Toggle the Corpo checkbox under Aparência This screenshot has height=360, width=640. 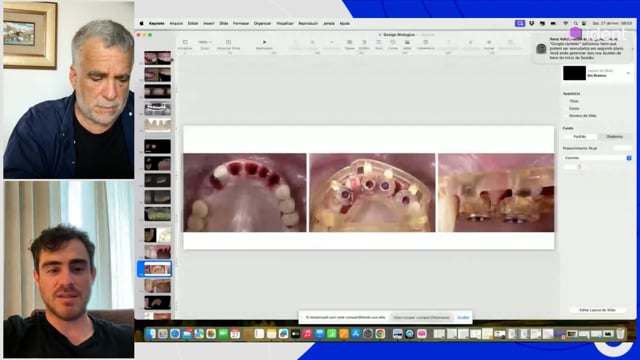coord(566,109)
